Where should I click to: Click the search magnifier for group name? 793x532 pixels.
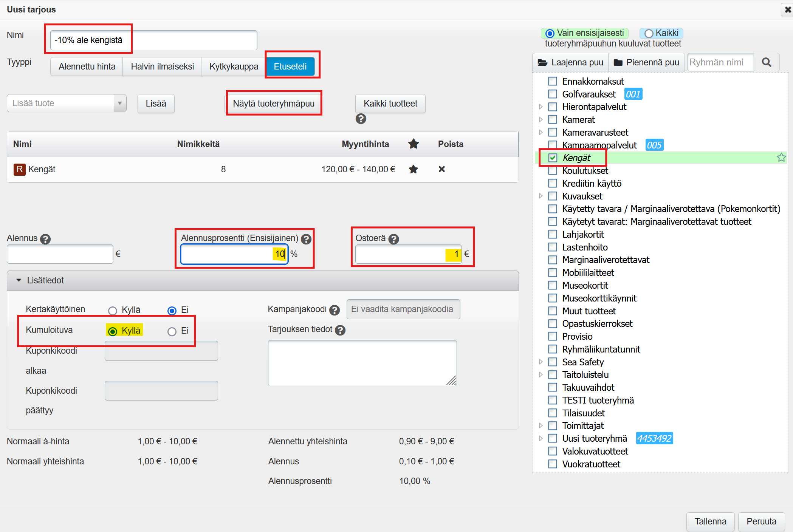pyautogui.click(x=766, y=62)
